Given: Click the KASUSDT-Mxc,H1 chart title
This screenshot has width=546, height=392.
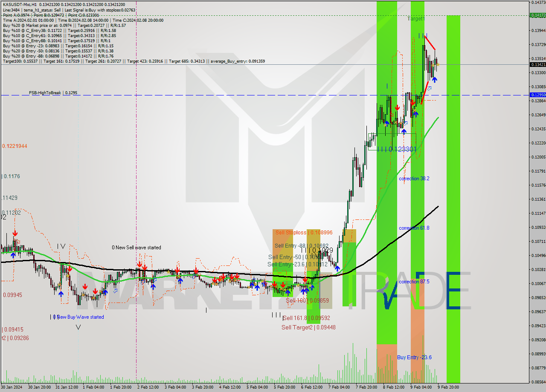Looking at the screenshot, I should [20, 5].
